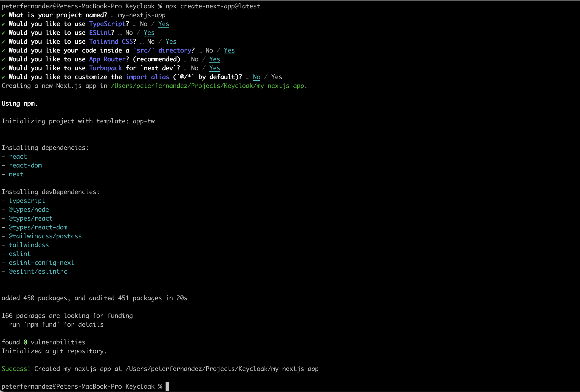Screen dimensions: 580x392
Task: Click the underlined No for import alias
Action: coord(256,77)
